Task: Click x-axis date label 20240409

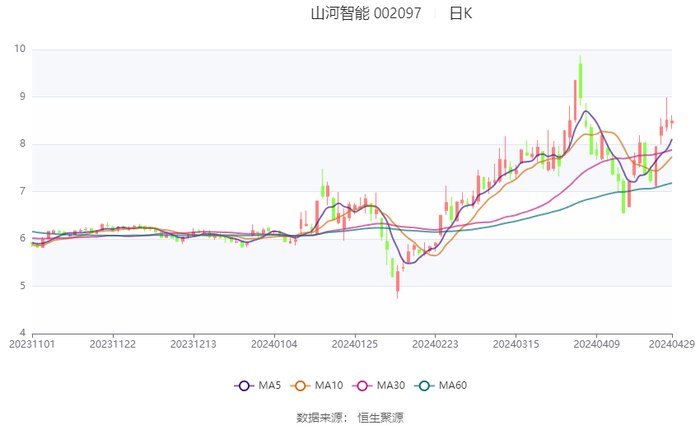Action: 596,344
